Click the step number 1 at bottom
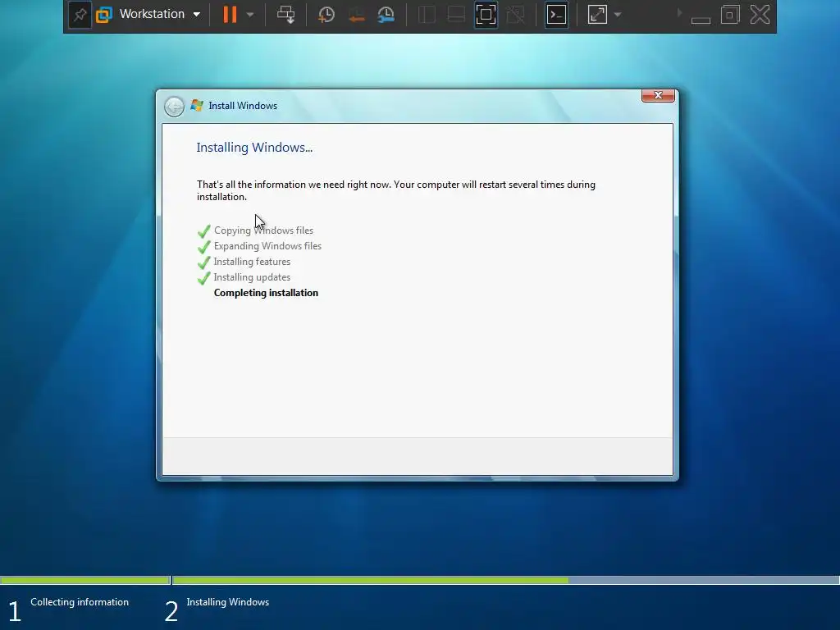Screen dimensions: 840x630 [x=15, y=611]
